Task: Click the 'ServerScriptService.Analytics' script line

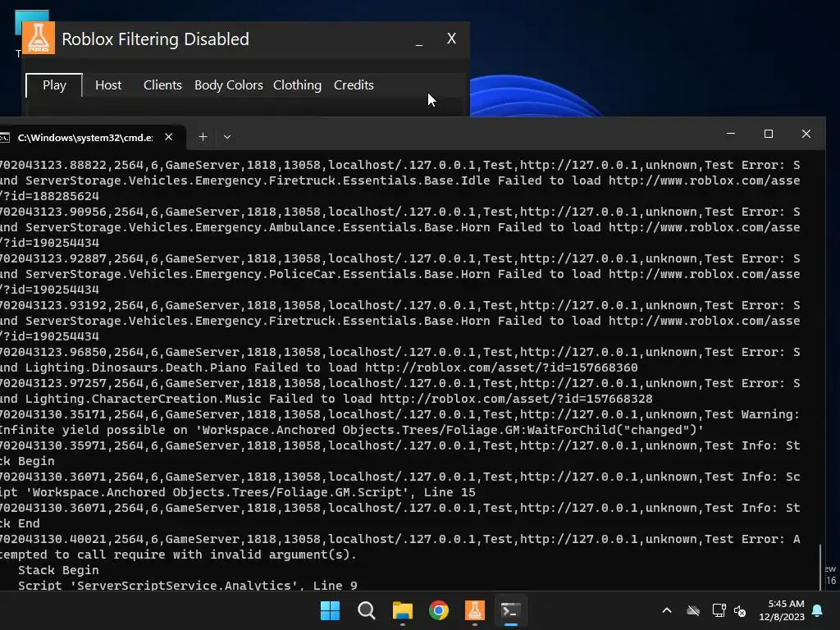Action: pyautogui.click(x=188, y=585)
